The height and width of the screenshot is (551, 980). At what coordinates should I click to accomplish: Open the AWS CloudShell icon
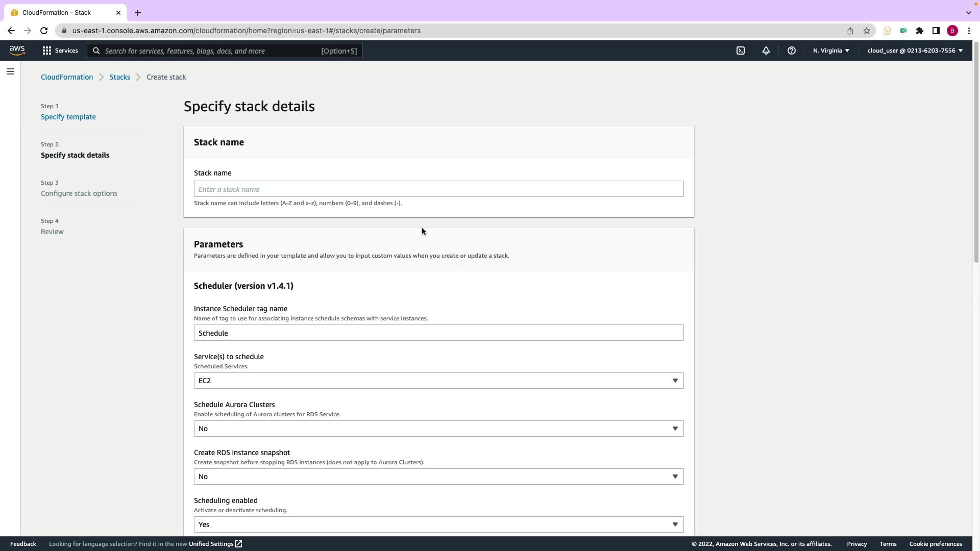click(741, 51)
